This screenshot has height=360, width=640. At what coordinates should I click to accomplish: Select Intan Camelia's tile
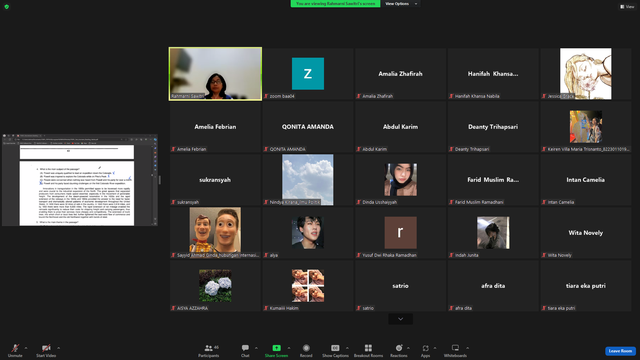pyautogui.click(x=586, y=180)
